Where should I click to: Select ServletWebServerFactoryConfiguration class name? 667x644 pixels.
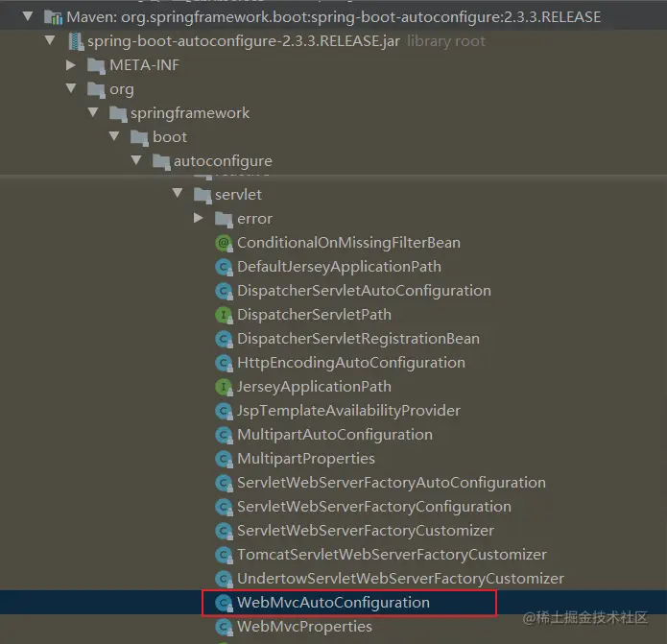[374, 507]
